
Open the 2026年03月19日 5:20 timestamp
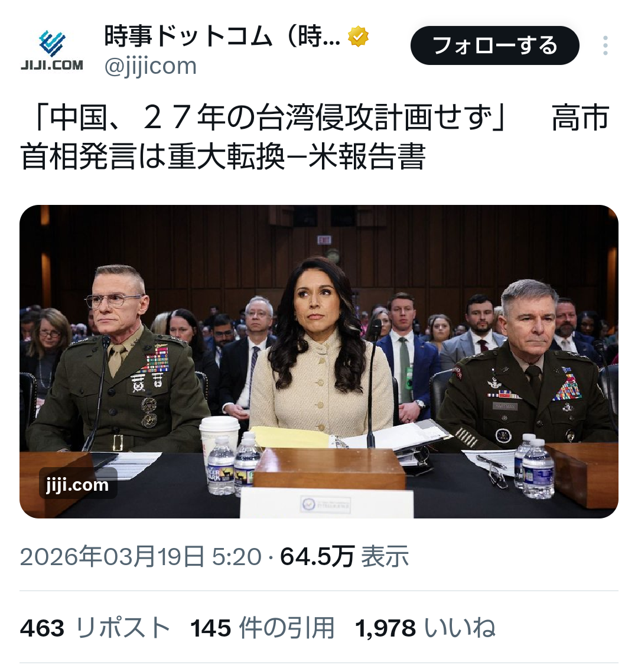pyautogui.click(x=141, y=557)
